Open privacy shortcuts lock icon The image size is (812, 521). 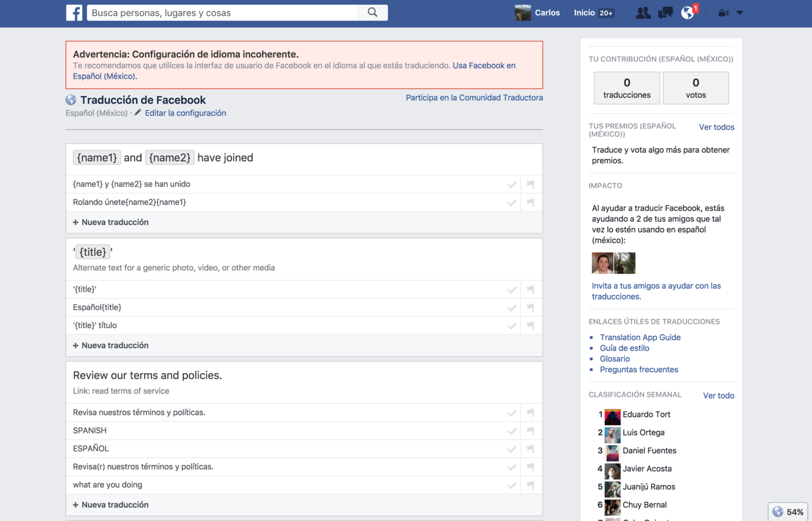point(723,13)
